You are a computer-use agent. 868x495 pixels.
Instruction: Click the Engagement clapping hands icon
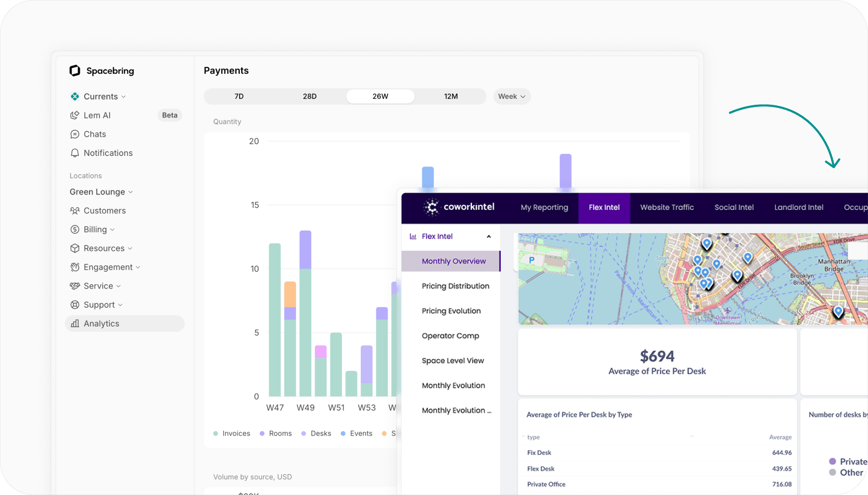click(x=75, y=267)
